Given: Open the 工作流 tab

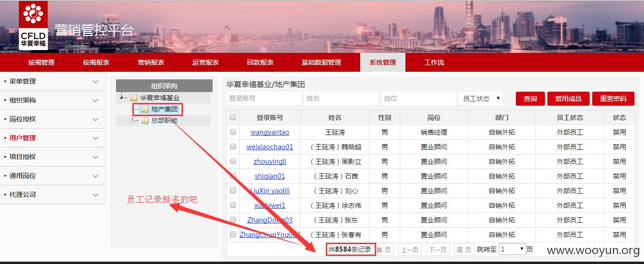Looking at the screenshot, I should [434, 62].
